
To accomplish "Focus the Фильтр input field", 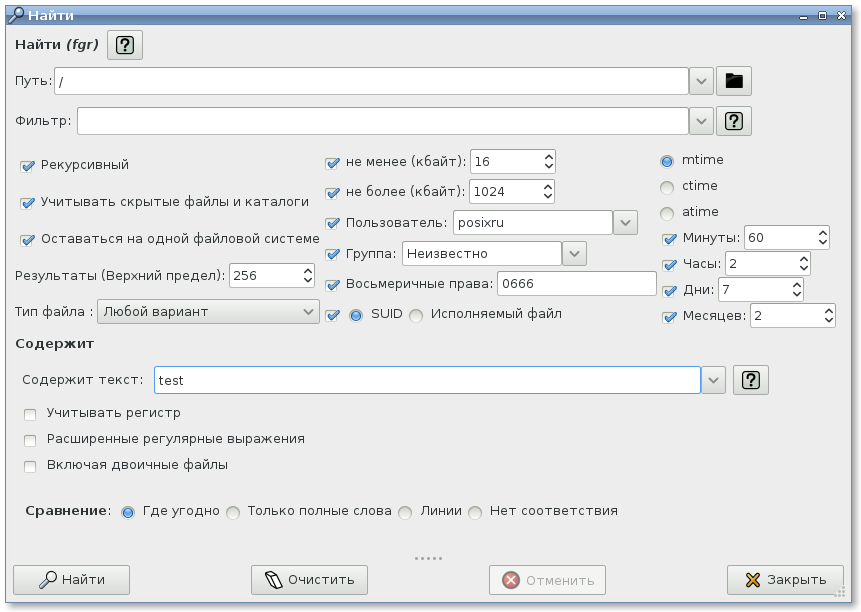I will pyautogui.click(x=383, y=121).
